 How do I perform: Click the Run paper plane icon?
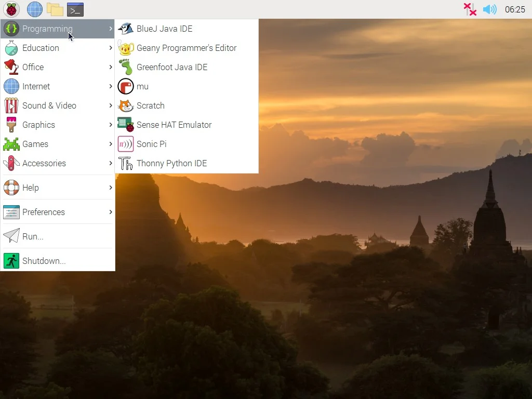(x=11, y=236)
